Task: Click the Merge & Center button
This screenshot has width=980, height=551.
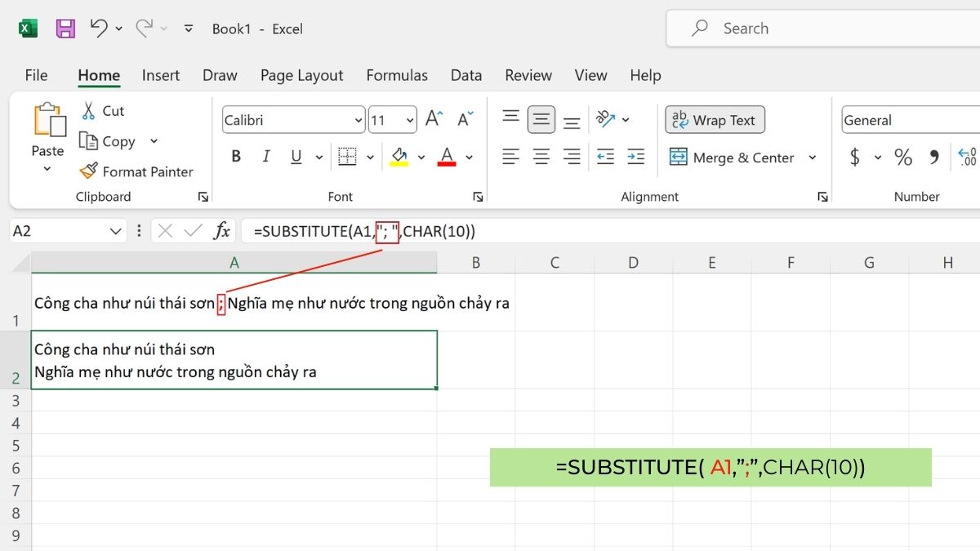Action: (x=732, y=158)
